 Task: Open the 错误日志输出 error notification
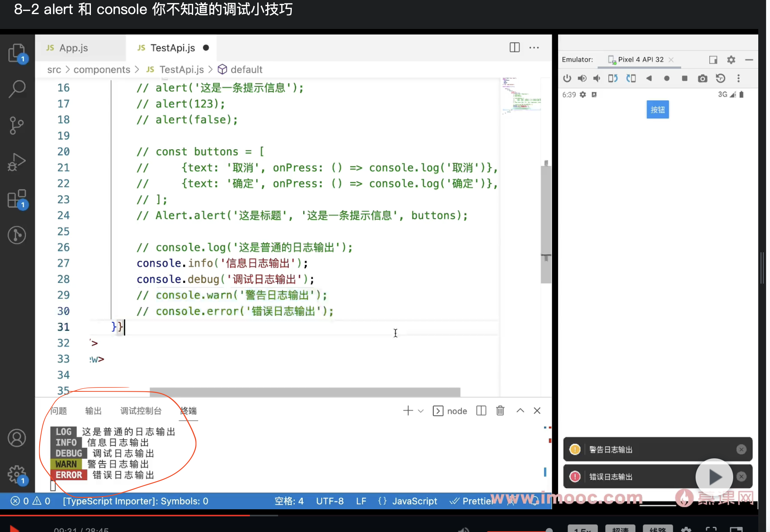(658, 476)
